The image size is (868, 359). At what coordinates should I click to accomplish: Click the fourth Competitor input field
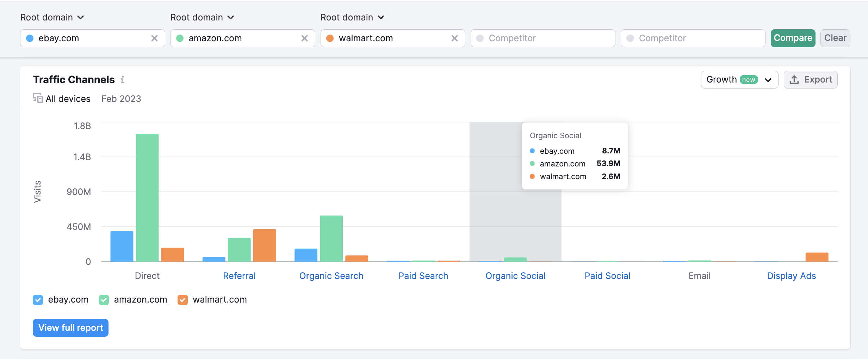coord(543,38)
